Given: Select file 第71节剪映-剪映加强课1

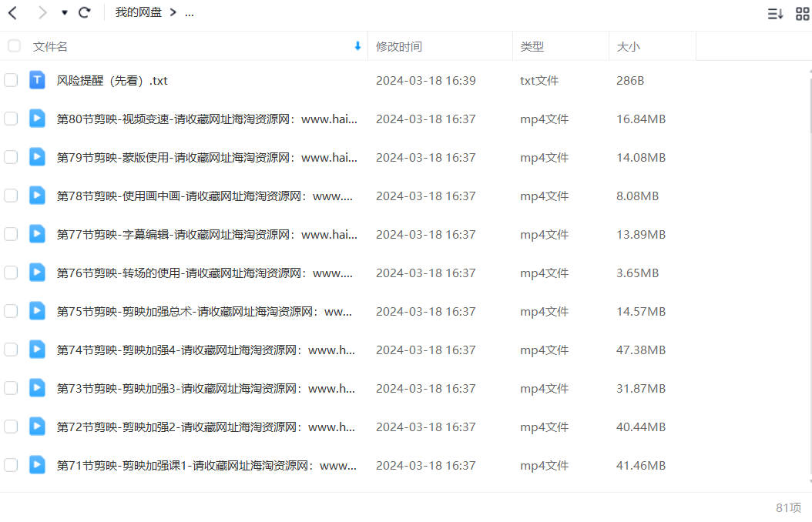Looking at the screenshot, I should (x=206, y=466).
